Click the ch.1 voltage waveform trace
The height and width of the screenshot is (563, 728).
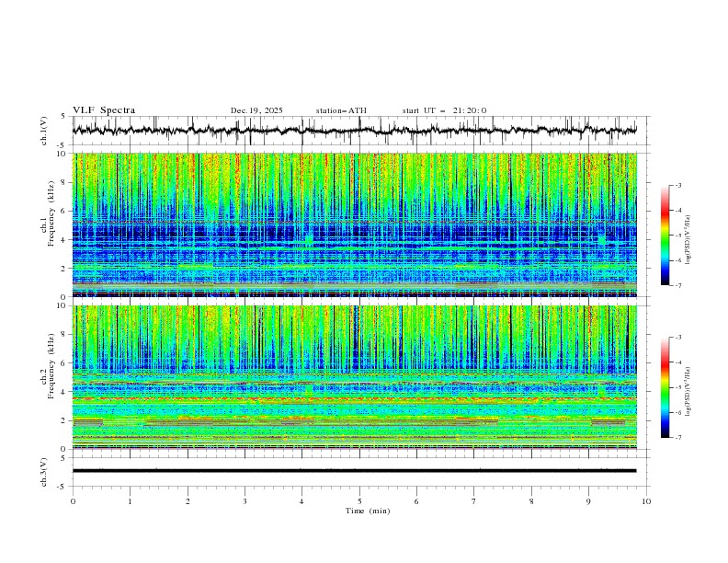[354, 131]
